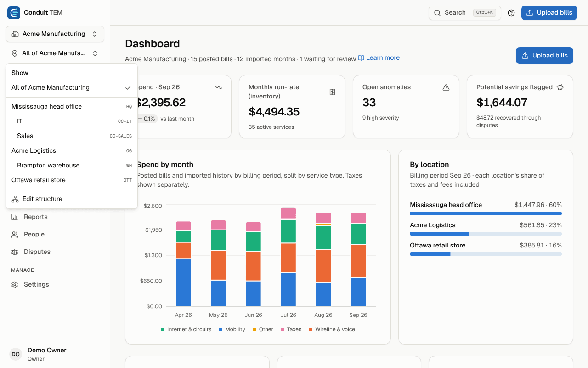This screenshot has height=368, width=588.
Task: Click the Ottawa retail store share bar
Action: coord(486,254)
